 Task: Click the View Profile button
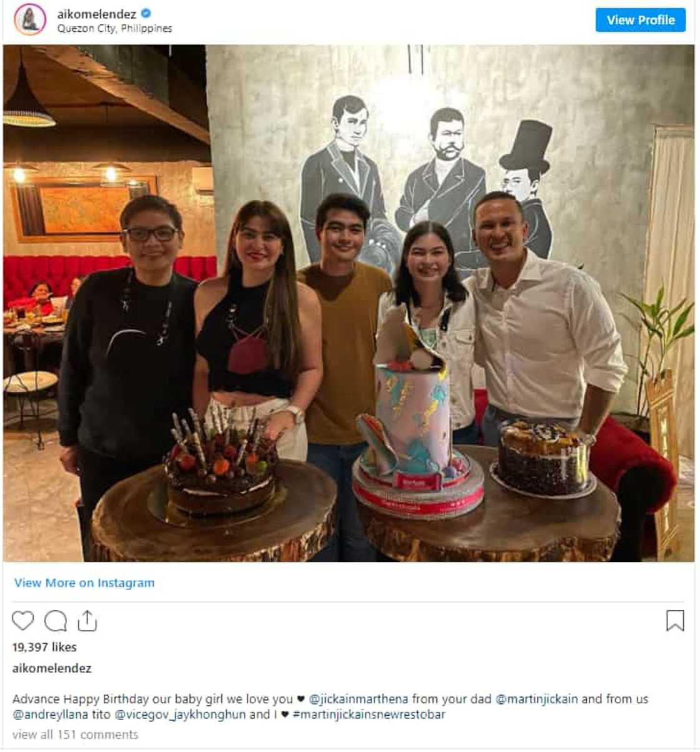tap(641, 20)
